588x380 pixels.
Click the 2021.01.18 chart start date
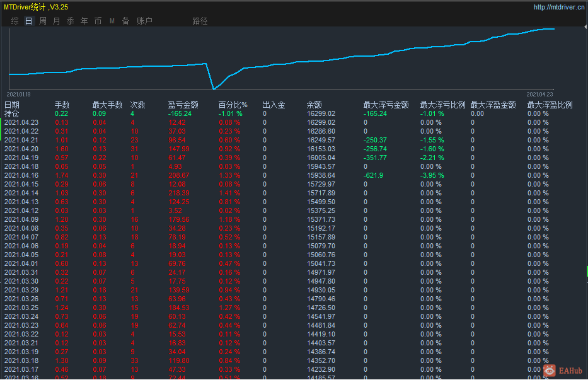tap(18, 95)
